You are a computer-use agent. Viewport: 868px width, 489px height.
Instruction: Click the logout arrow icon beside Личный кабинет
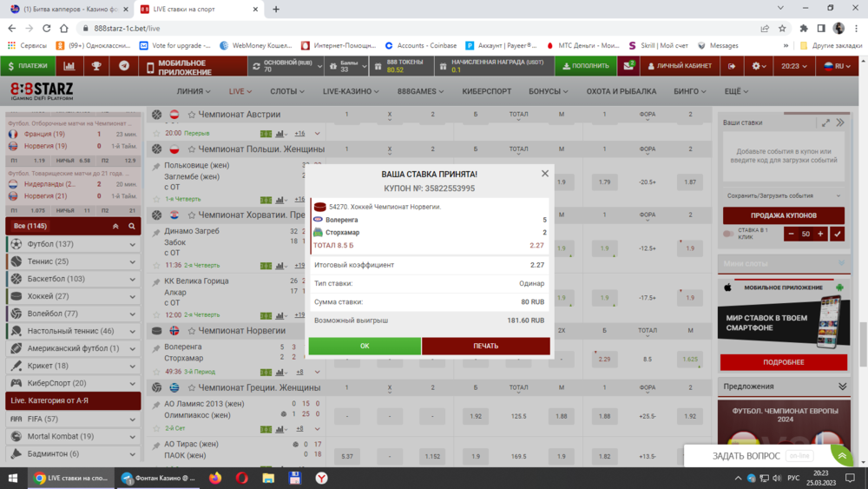(732, 66)
